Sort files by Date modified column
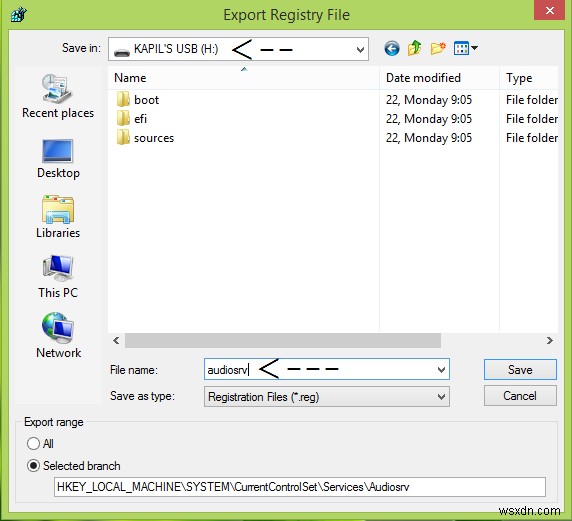The height and width of the screenshot is (521, 572). point(439,78)
